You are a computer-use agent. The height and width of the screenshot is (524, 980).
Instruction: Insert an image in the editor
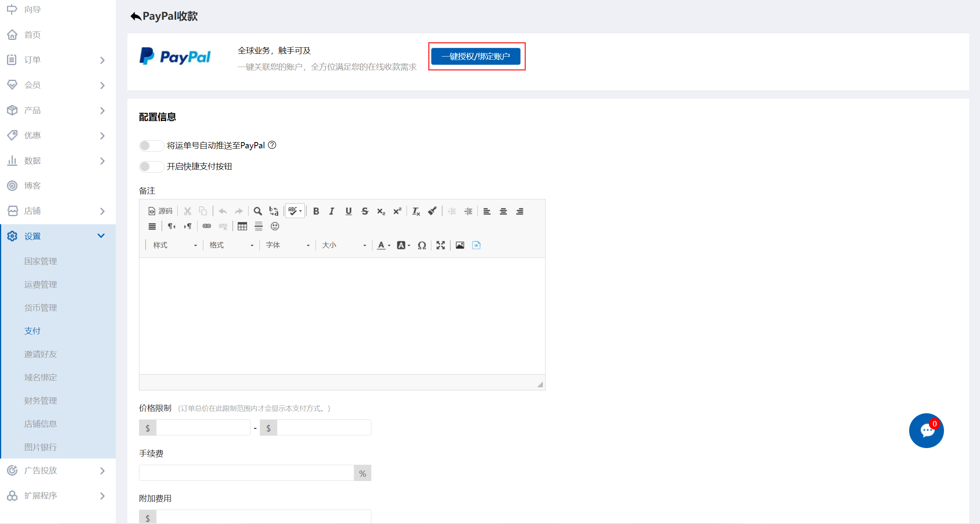pyautogui.click(x=460, y=245)
